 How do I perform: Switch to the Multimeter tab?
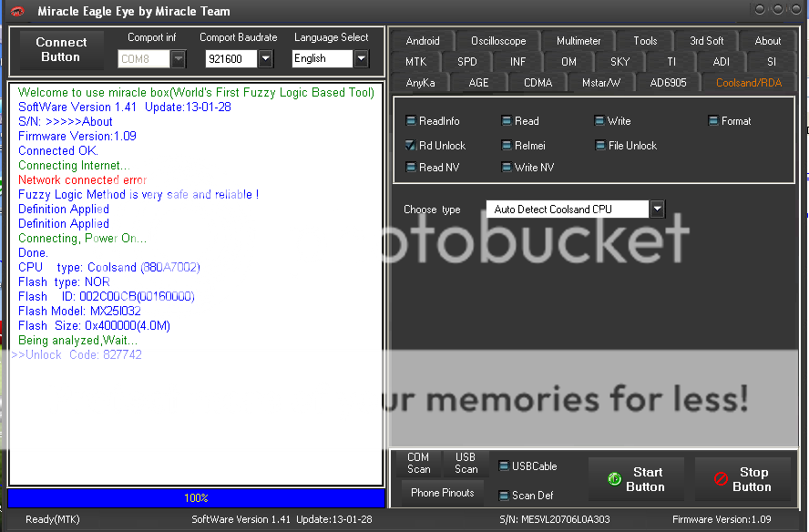point(579,41)
